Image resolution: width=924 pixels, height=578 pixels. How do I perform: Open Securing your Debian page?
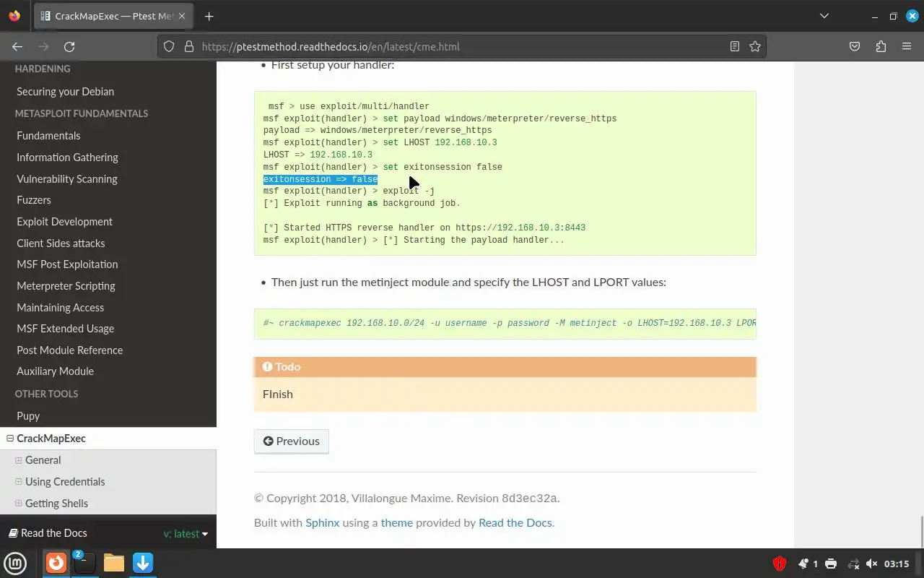tap(65, 91)
